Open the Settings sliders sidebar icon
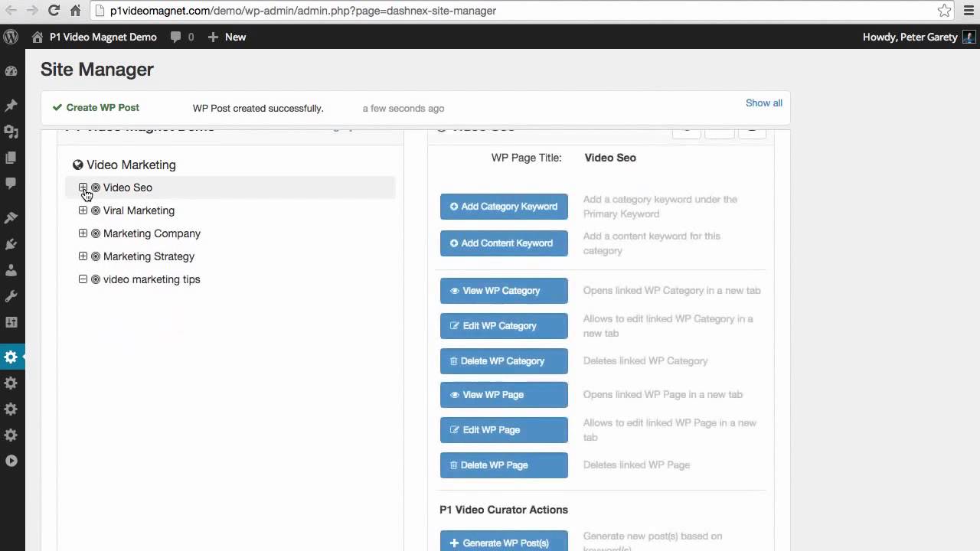The width and height of the screenshot is (980, 551). (x=11, y=322)
